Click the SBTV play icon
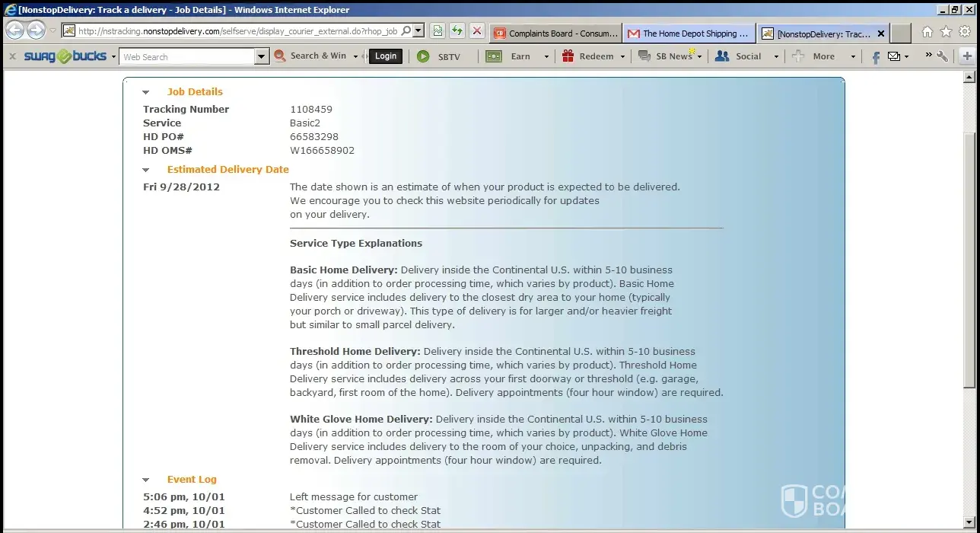 [423, 56]
